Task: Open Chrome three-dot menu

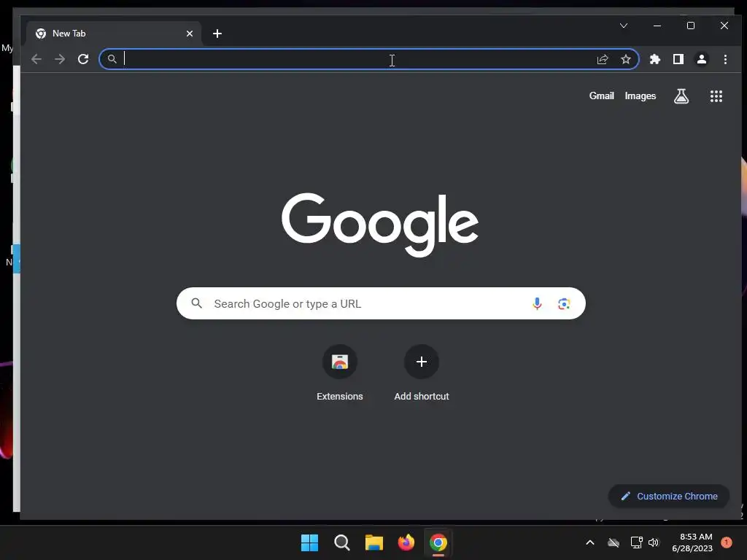Action: pyautogui.click(x=725, y=59)
